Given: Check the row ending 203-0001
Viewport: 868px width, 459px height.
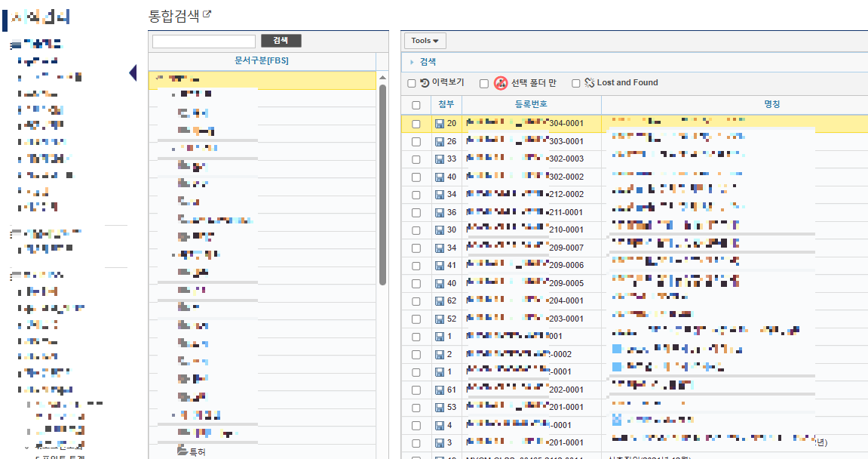Looking at the screenshot, I should tap(416, 319).
